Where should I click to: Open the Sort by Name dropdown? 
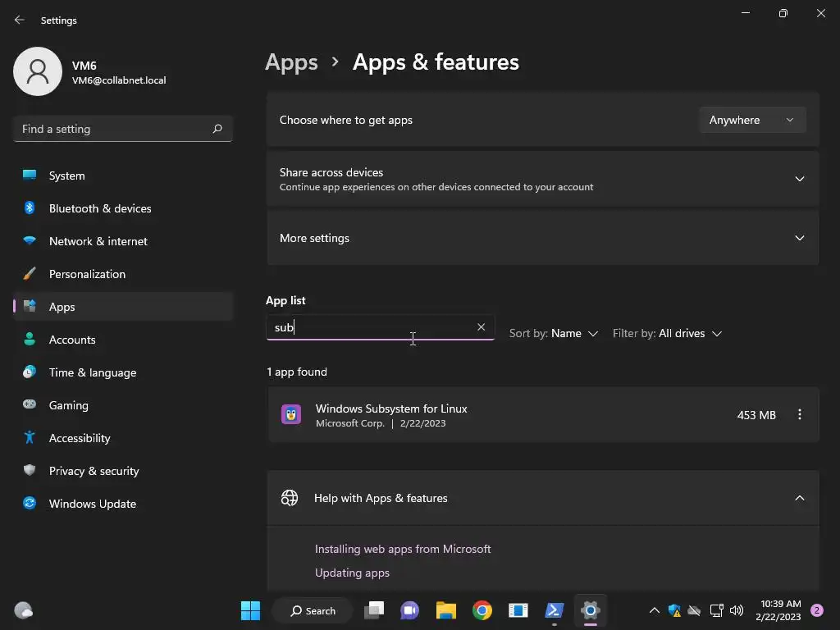click(x=554, y=333)
